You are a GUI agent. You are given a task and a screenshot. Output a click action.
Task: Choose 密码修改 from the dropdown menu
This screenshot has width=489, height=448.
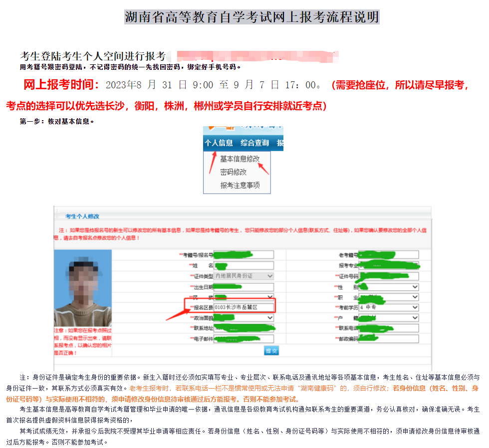pos(234,172)
